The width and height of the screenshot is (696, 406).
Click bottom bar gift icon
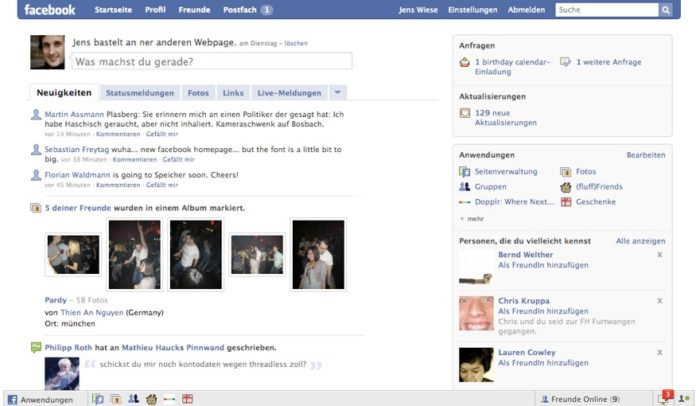(187, 399)
